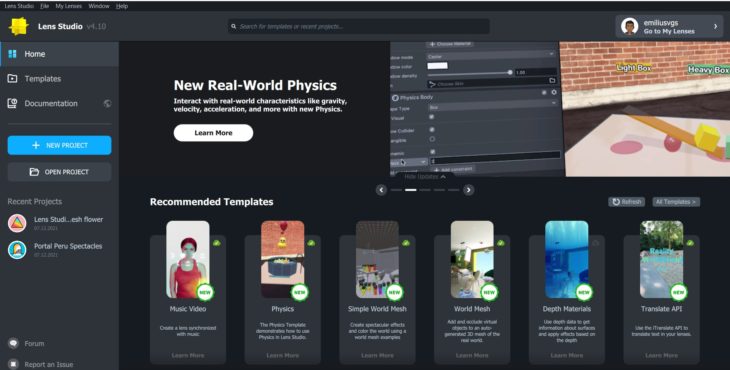Open the Depth Materials template thumbnail

(567, 259)
